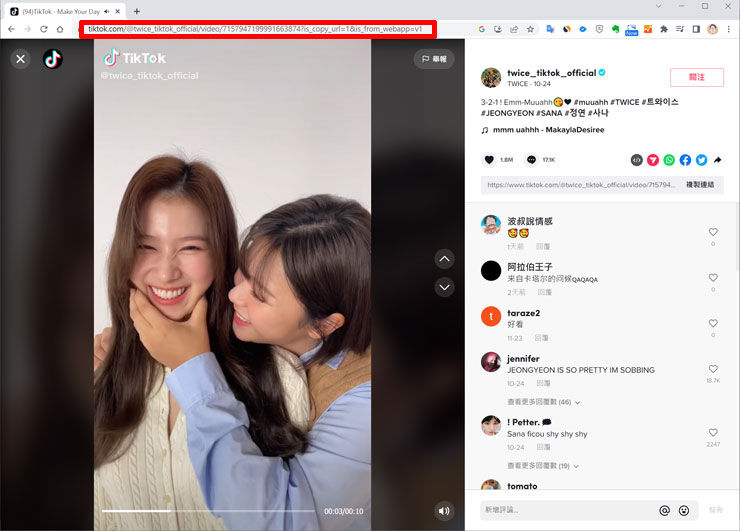740x531 pixels.
Task: Reload the page
Action: [x=43, y=29]
